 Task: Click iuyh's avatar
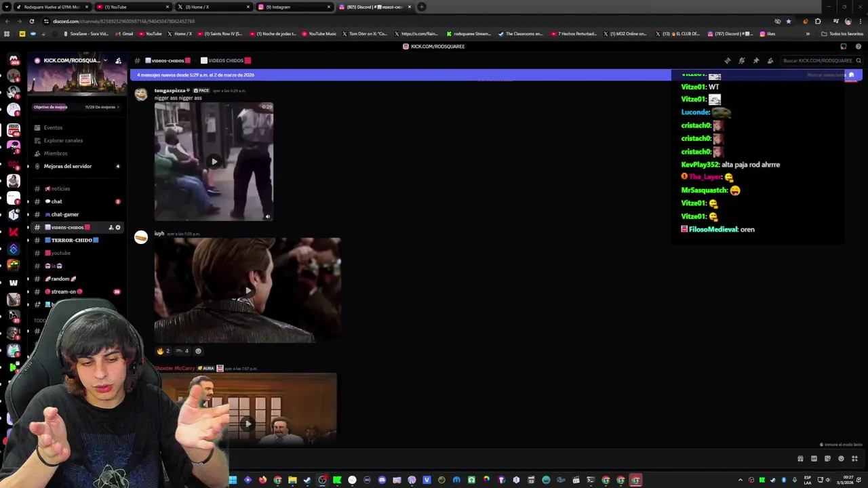click(141, 237)
